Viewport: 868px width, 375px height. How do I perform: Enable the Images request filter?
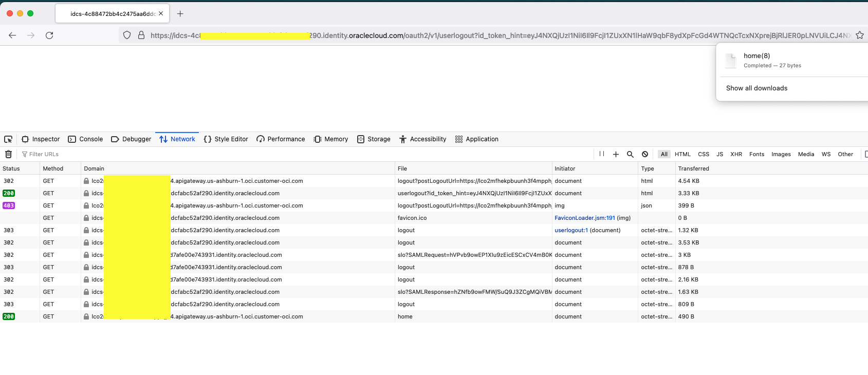pos(781,154)
